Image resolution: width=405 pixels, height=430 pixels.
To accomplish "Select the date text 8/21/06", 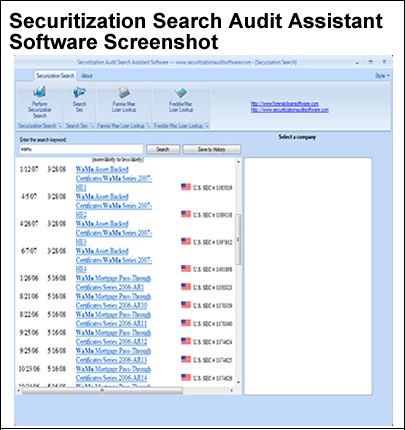I will pyautogui.click(x=29, y=296).
